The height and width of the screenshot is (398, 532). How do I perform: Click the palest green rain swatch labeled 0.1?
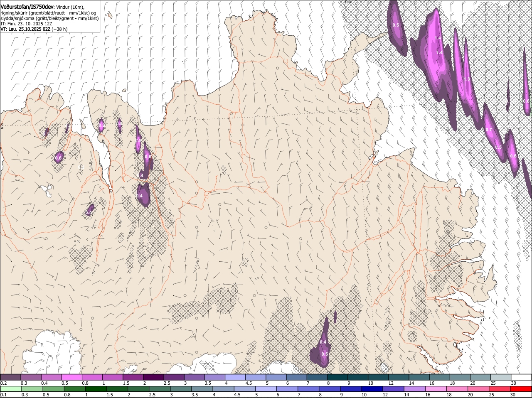11,389
